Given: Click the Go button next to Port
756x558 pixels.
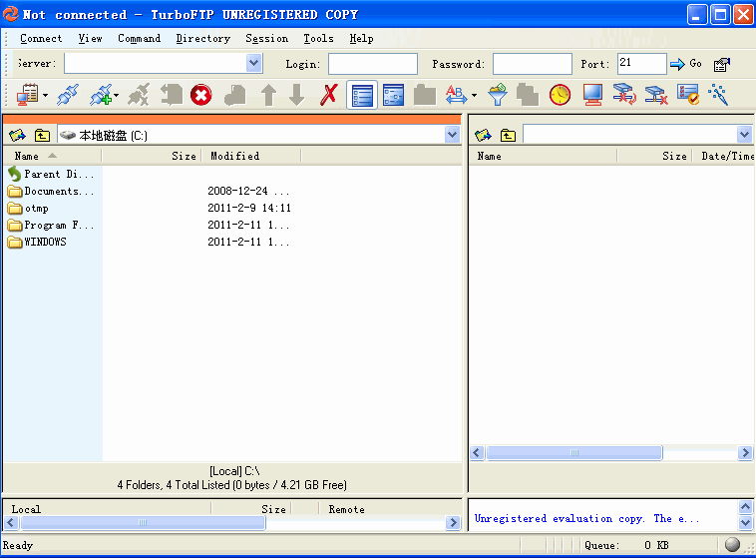Looking at the screenshot, I should pyautogui.click(x=686, y=64).
